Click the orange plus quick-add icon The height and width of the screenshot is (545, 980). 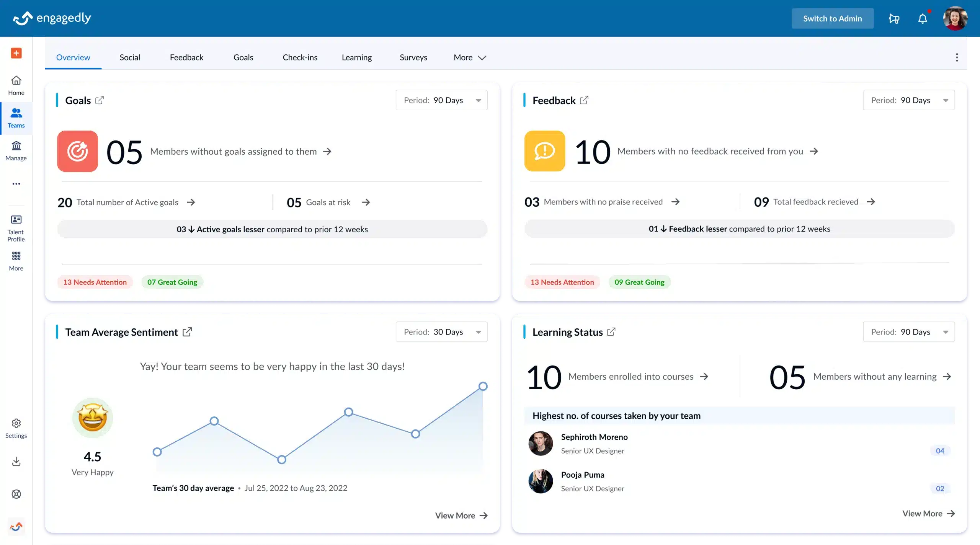16,53
